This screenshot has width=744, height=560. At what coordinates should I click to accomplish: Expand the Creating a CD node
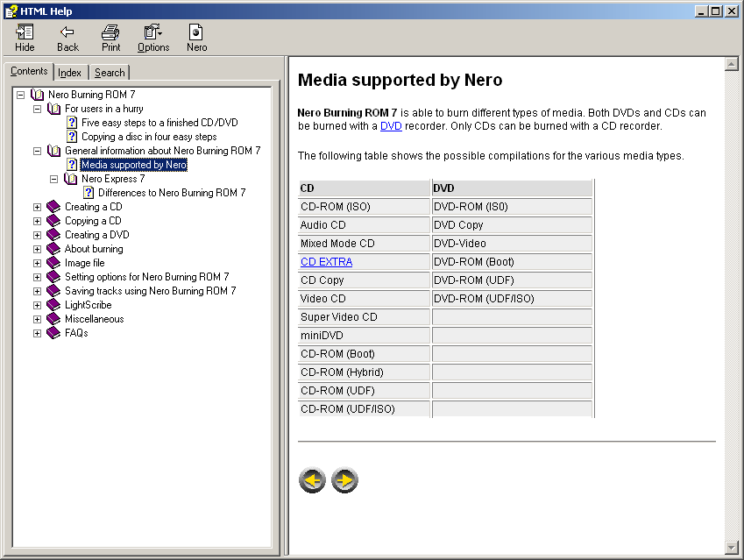(x=37, y=207)
